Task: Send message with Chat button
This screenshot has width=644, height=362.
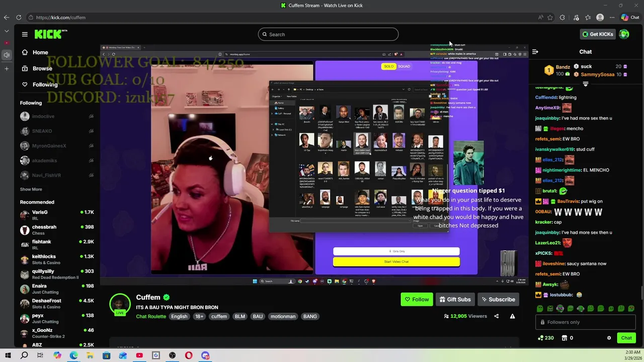Action: [626, 338]
